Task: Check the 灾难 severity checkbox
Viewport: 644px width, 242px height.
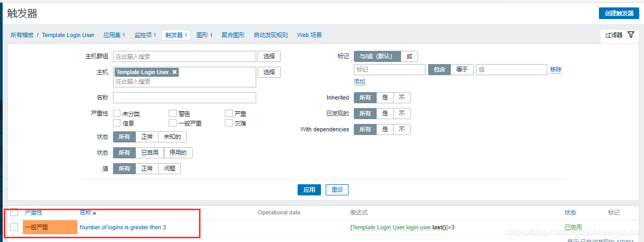Action: [x=229, y=123]
